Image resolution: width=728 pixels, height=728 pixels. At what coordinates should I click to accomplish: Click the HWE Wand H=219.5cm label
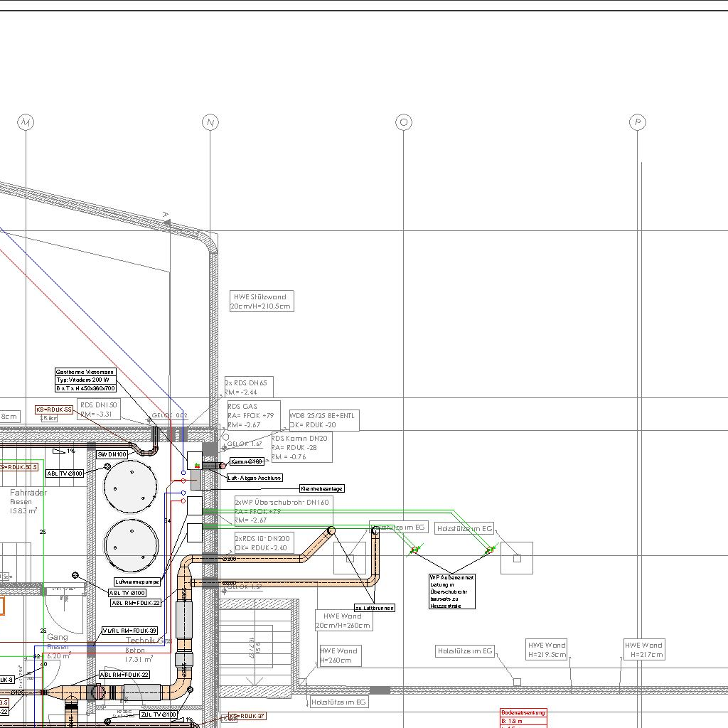pyautogui.click(x=547, y=650)
